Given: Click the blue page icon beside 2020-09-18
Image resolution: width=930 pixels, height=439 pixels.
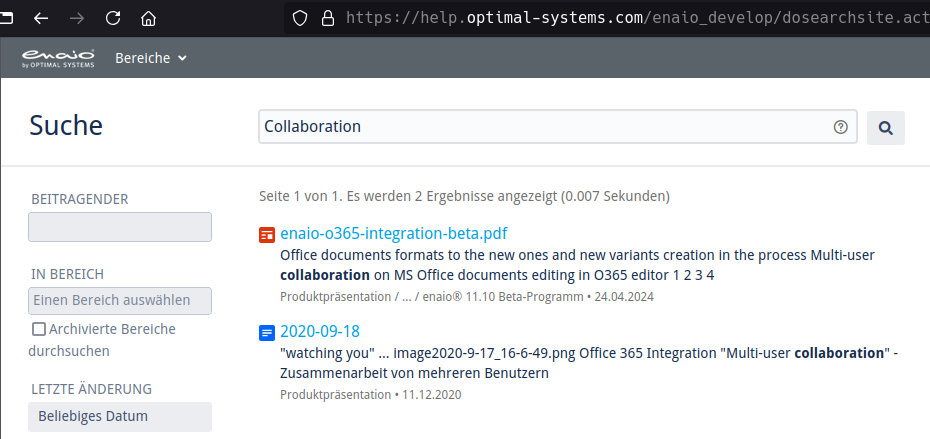Looking at the screenshot, I should pyautogui.click(x=267, y=333).
